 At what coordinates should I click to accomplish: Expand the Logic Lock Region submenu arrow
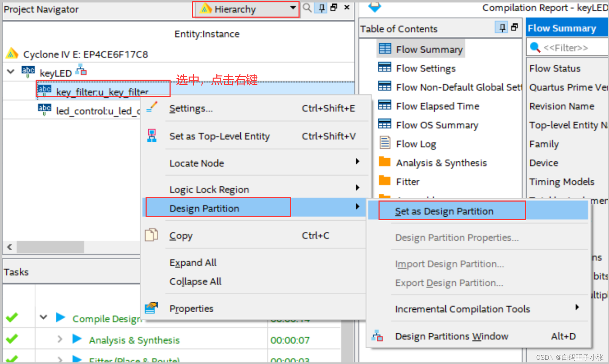(x=357, y=187)
